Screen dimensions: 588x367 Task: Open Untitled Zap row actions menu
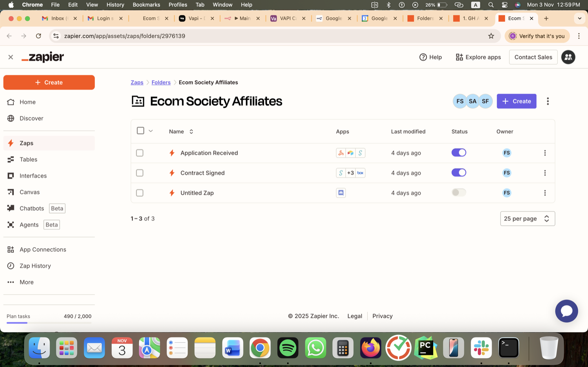coord(545,193)
